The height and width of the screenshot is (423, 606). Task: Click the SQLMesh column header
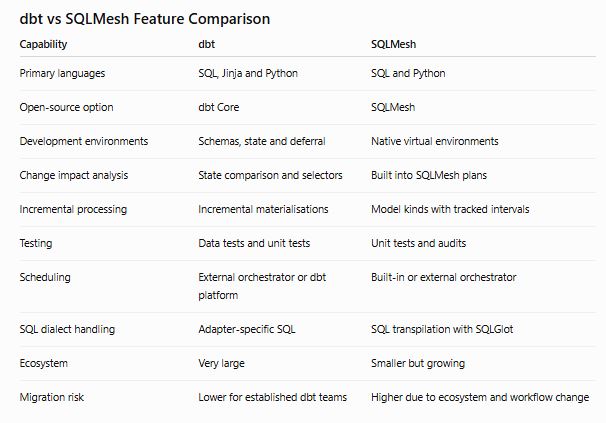(x=393, y=44)
